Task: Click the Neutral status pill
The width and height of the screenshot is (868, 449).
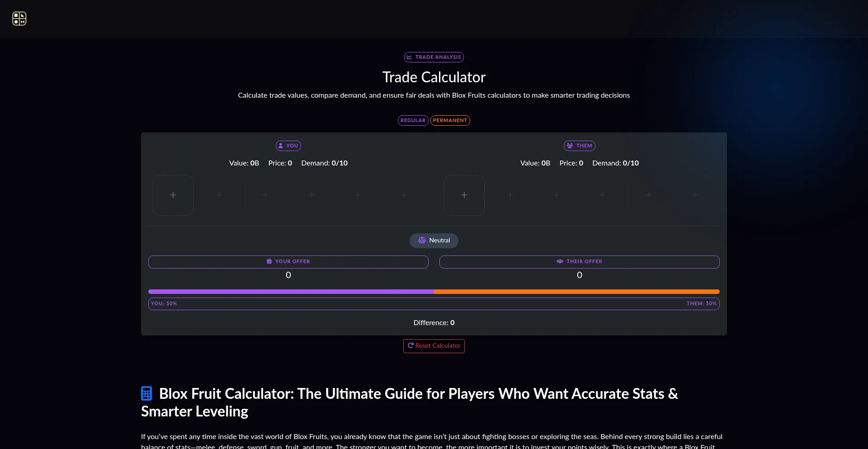Action: (434, 241)
